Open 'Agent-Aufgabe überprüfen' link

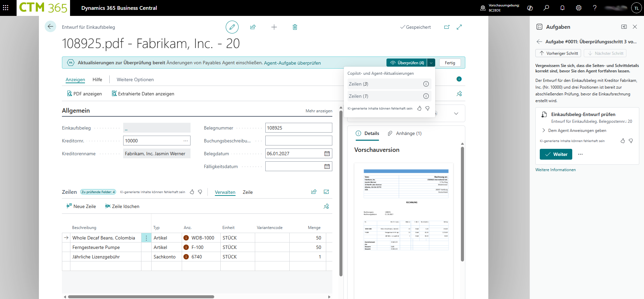pos(292,63)
